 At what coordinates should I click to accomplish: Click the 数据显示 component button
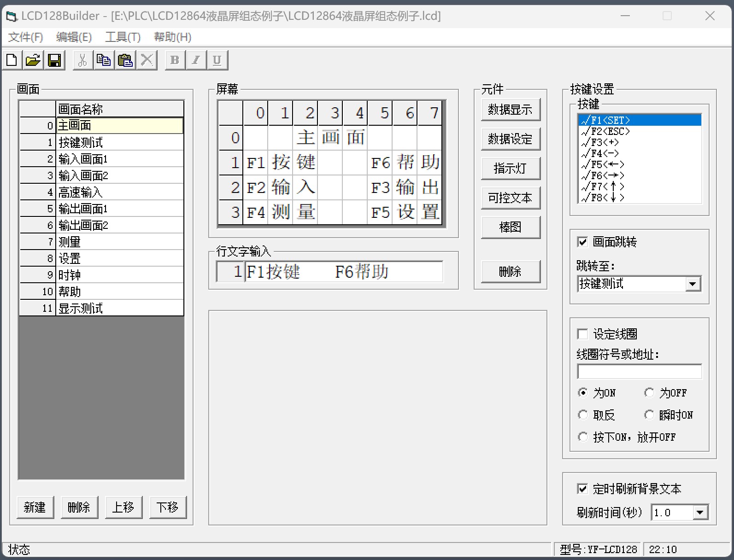click(x=510, y=110)
